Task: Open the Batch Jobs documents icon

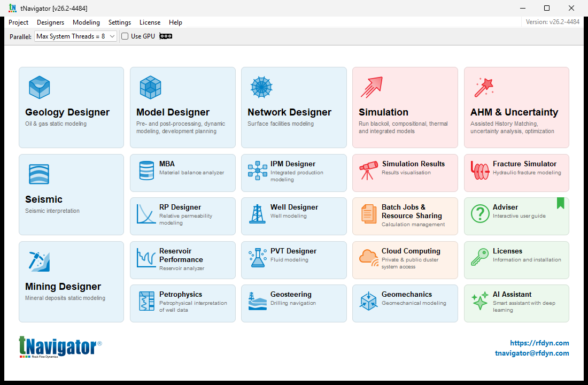Action: (369, 214)
